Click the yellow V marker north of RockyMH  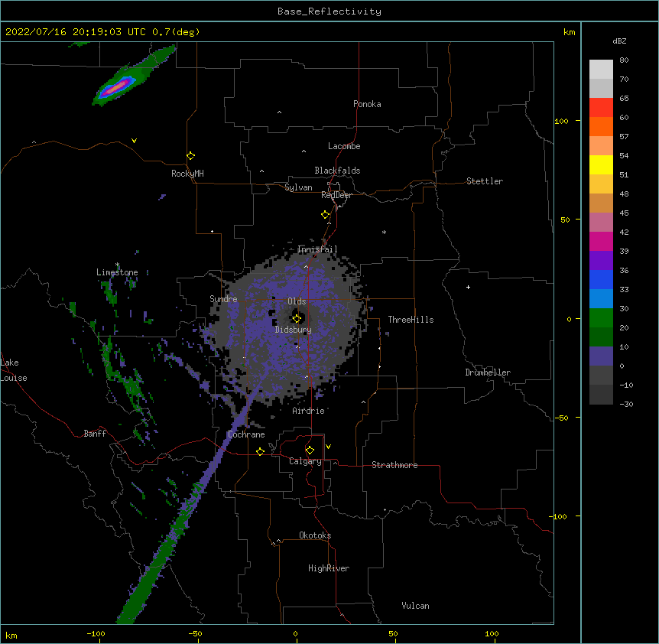(134, 141)
